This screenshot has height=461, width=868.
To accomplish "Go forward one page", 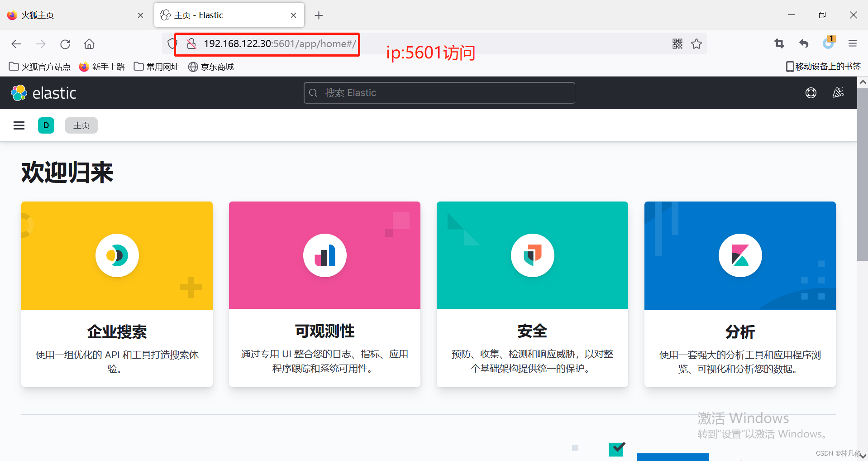I will [41, 44].
